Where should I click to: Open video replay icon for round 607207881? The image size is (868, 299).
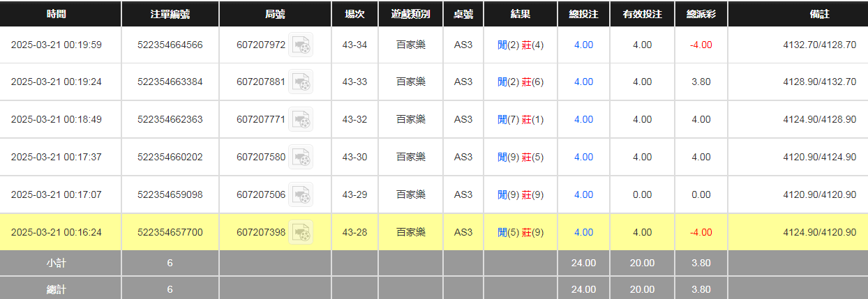point(301,82)
